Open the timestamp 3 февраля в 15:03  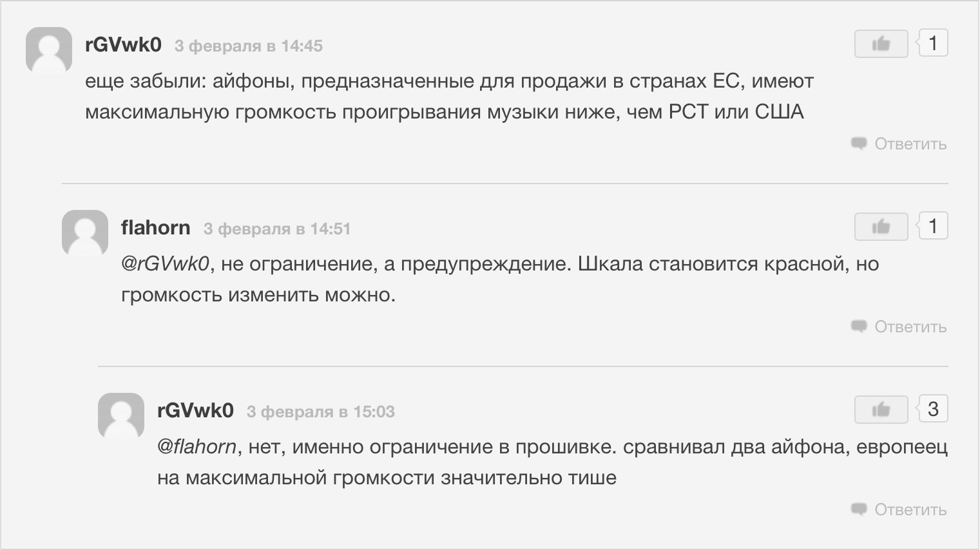point(320,412)
